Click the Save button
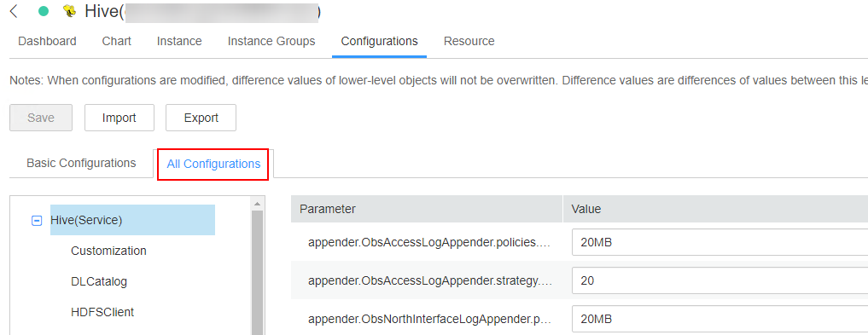This screenshot has height=335, width=868. [41, 118]
